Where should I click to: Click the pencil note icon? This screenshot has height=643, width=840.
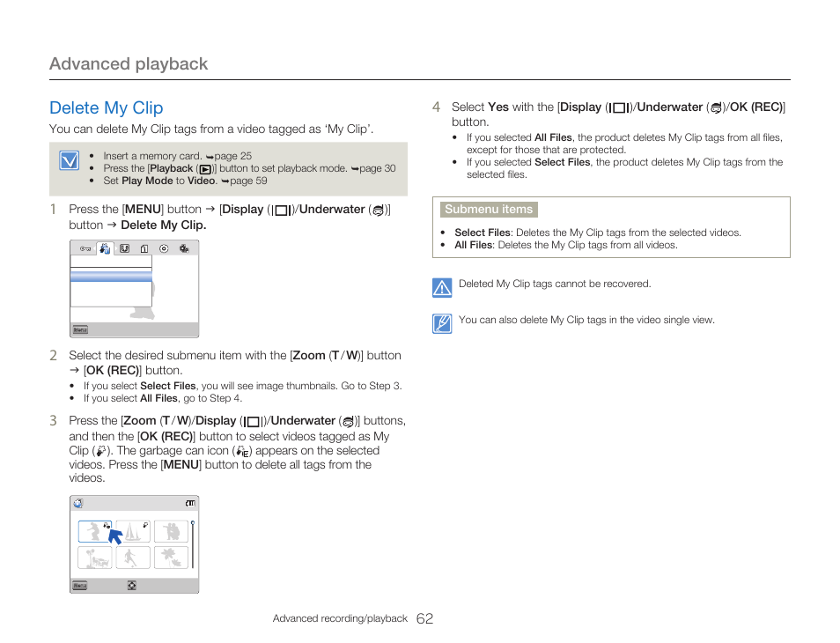point(442,323)
